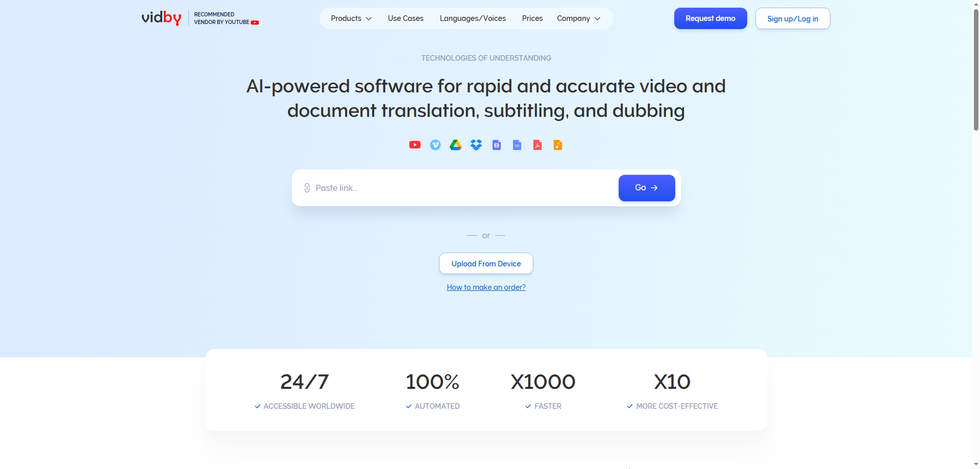Image resolution: width=980 pixels, height=469 pixels.
Task: Choose the red PDF file icon
Action: pos(537,145)
